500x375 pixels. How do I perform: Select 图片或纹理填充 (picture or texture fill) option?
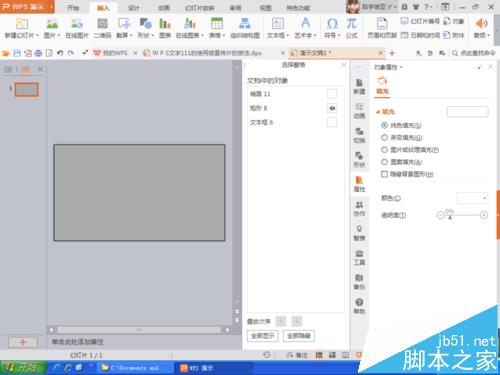tap(384, 150)
